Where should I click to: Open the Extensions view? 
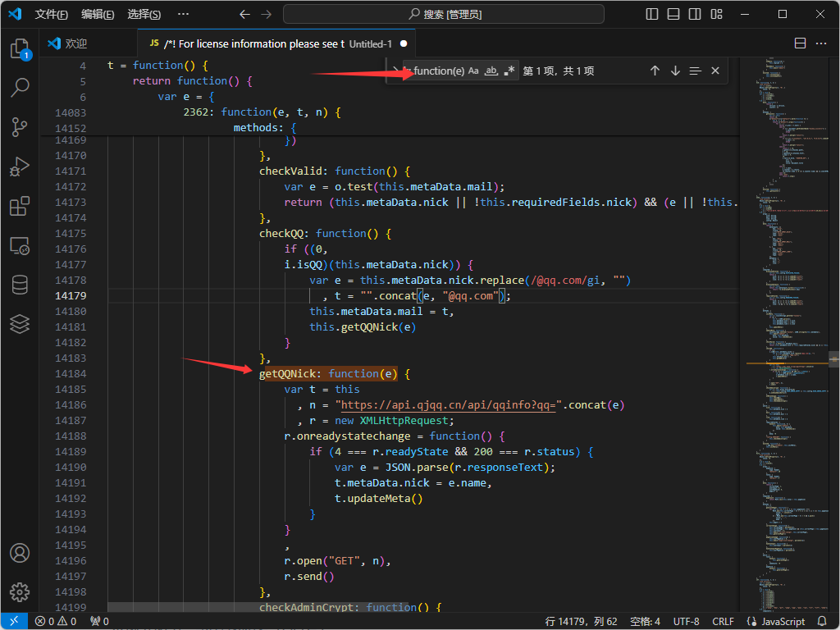tap(20, 206)
